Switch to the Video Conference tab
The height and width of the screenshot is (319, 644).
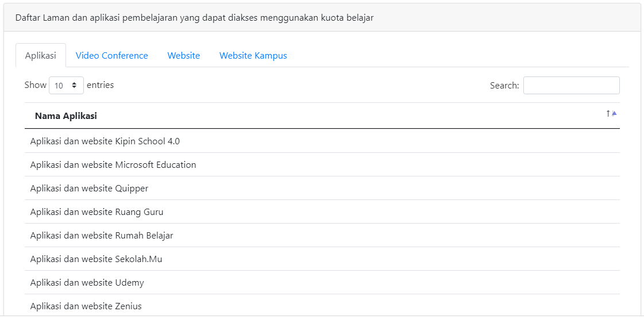[112, 56]
